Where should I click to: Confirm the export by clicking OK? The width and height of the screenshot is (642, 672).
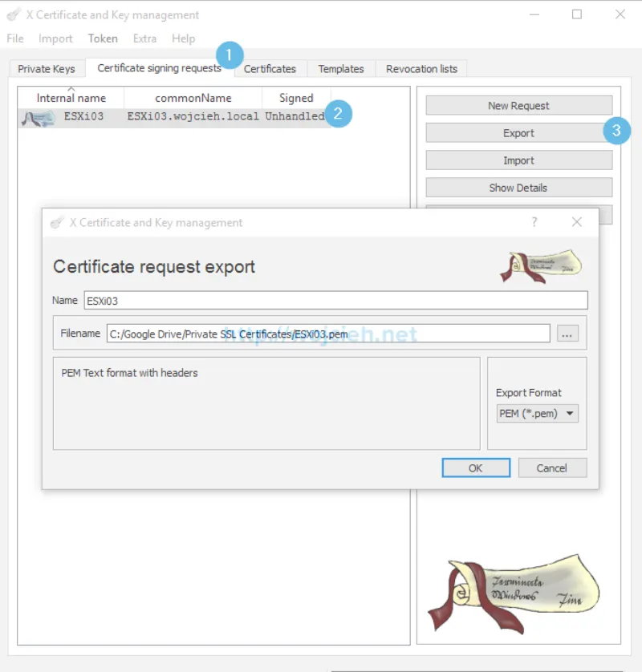[475, 468]
